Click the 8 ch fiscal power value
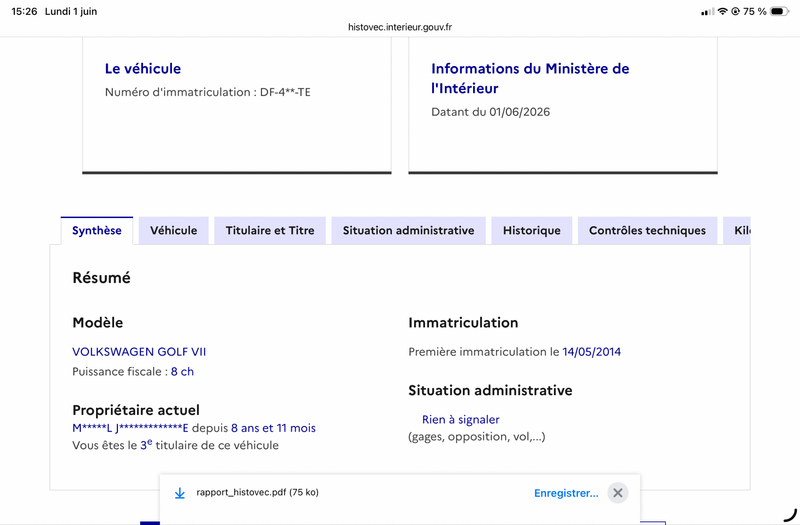800x525 pixels. pyautogui.click(x=182, y=371)
